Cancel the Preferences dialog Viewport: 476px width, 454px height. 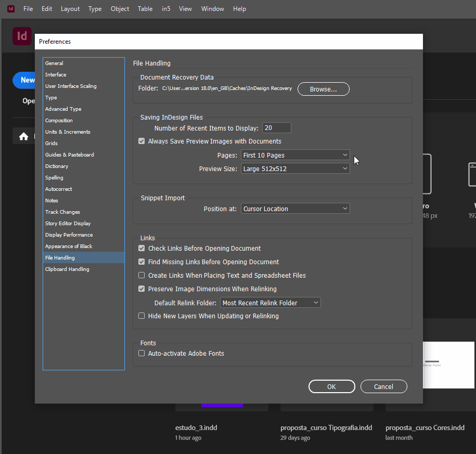pyautogui.click(x=383, y=386)
